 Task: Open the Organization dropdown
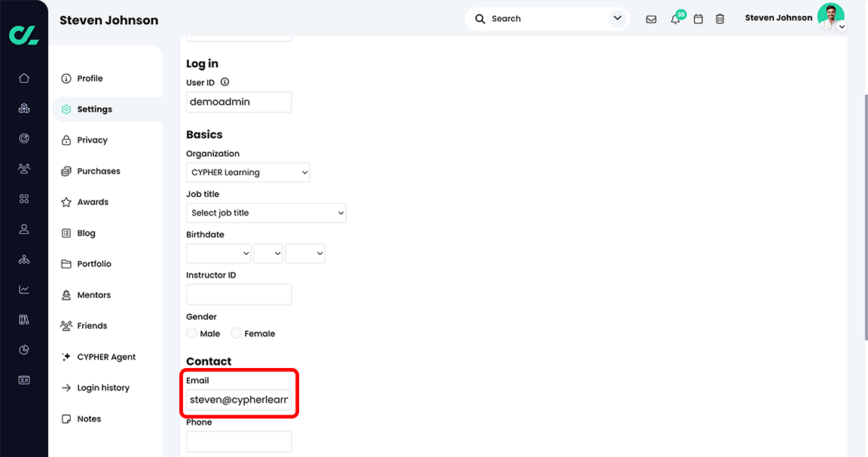248,172
